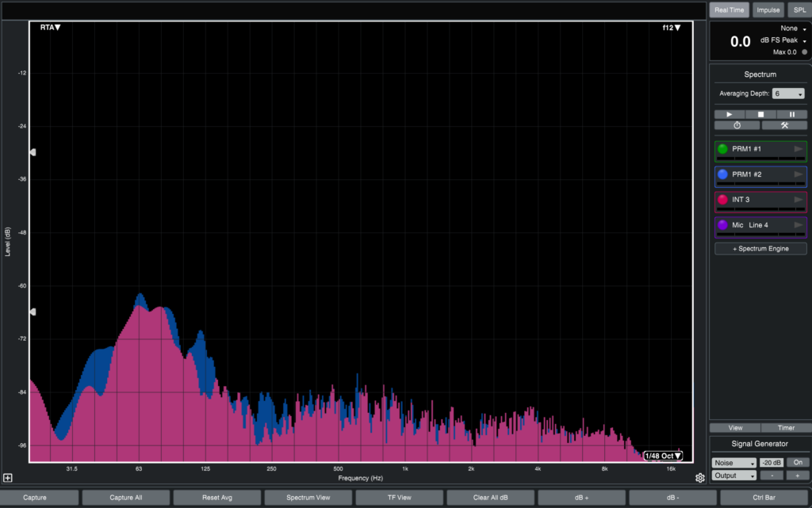This screenshot has height=508, width=812.
Task: Open the Averaging Depth dropdown
Action: (788, 94)
